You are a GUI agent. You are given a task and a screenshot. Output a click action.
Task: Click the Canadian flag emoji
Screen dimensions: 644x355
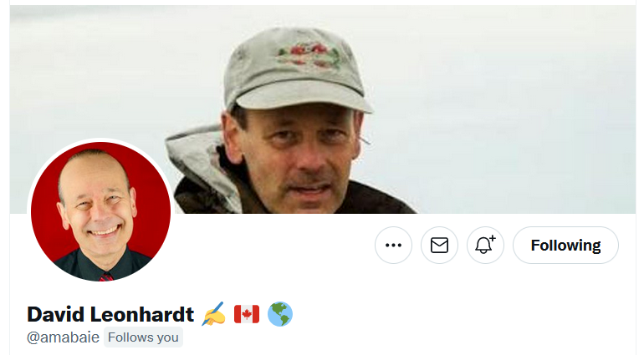tap(247, 315)
